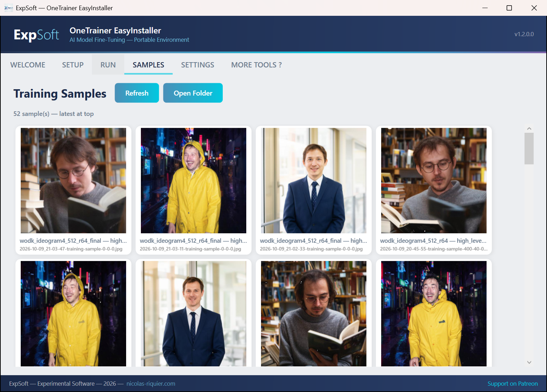The width and height of the screenshot is (547, 392).
Task: Open the SETTINGS tab
Action: coord(197,65)
